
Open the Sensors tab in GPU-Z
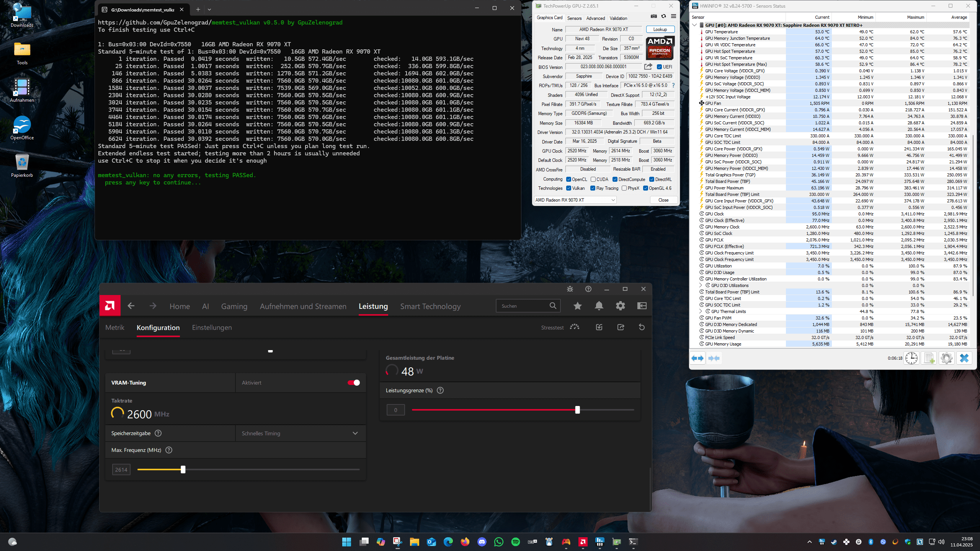click(574, 18)
